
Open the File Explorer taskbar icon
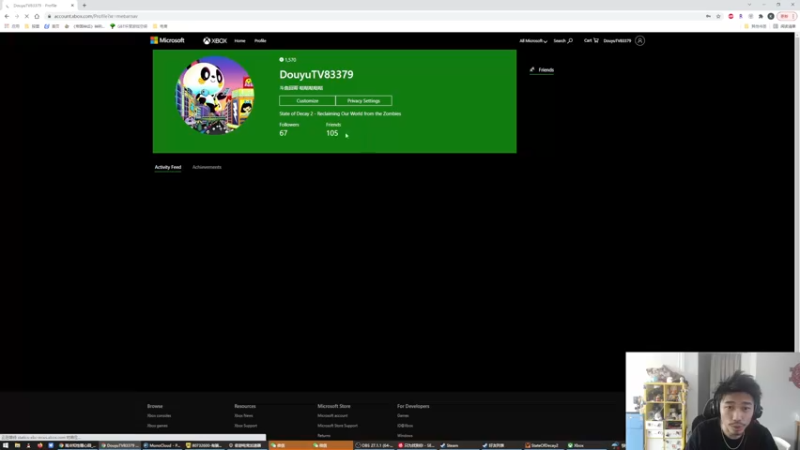point(17,445)
